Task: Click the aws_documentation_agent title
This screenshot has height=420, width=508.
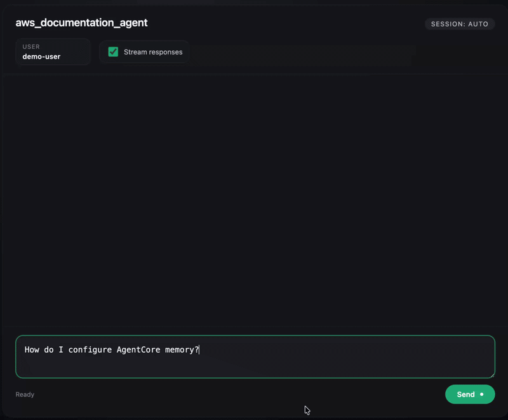Action: 82,23
